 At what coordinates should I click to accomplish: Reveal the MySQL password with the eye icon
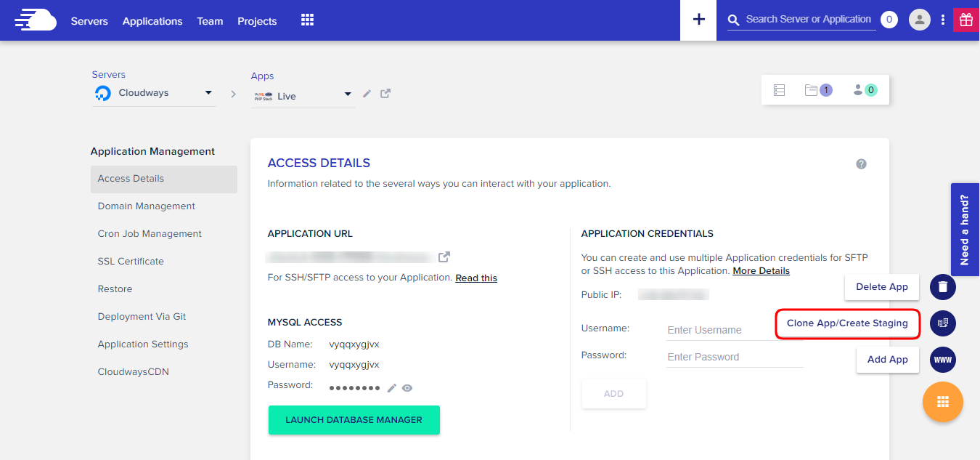pos(407,387)
